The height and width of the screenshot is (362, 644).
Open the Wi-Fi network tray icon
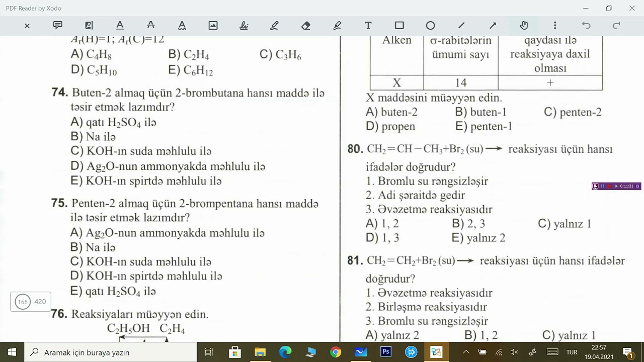(499, 352)
